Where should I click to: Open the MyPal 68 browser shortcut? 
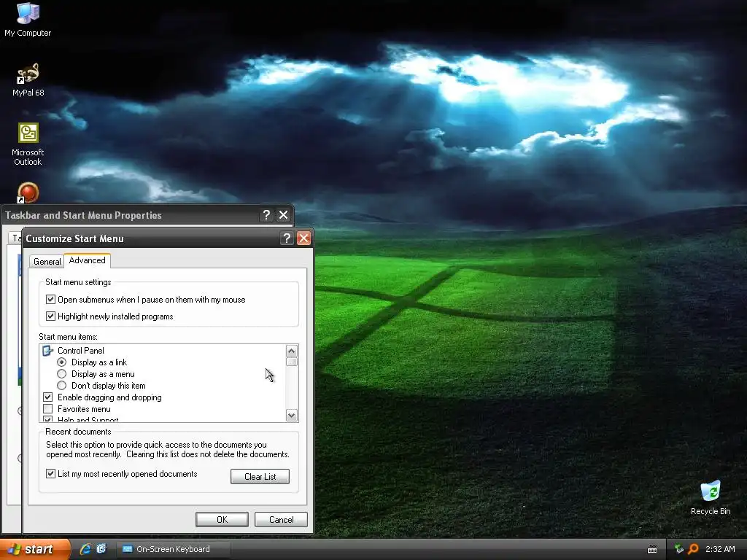[x=28, y=79]
